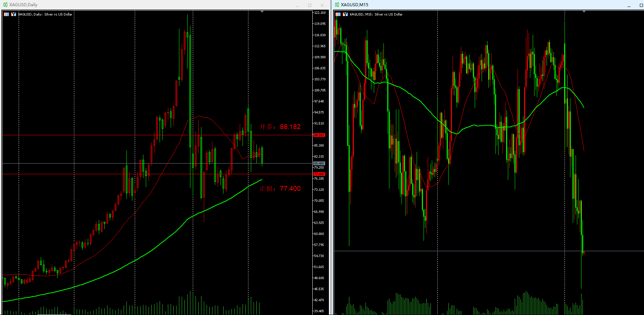Select the 止损: 77.400 text annotation
Screen dimensions: 644x315
pos(280,189)
